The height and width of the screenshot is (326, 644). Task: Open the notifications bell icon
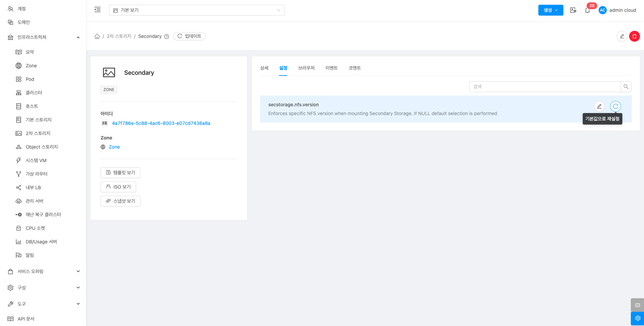587,10
